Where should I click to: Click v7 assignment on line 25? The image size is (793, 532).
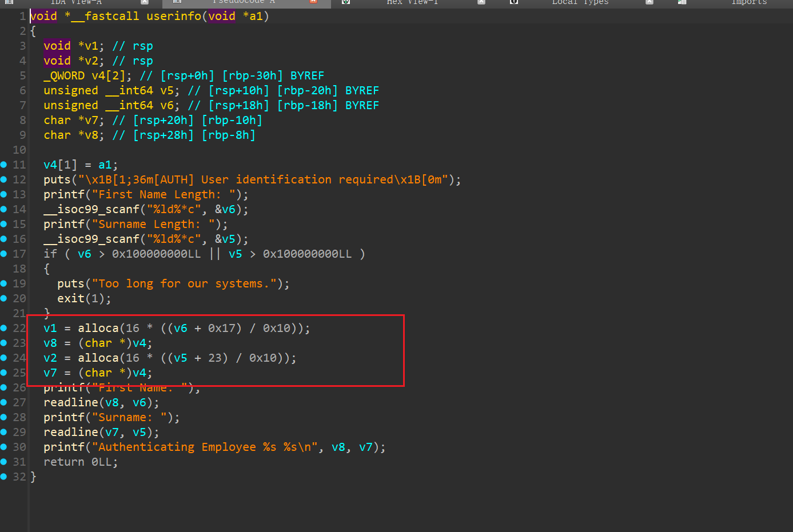(98, 373)
